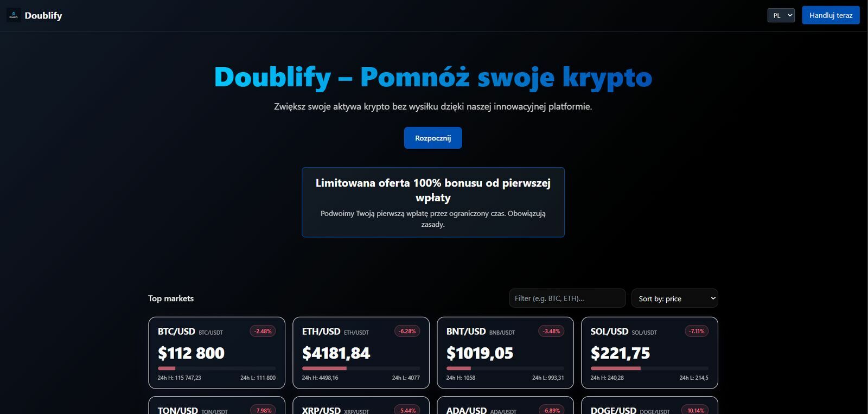Click the Doublify logo icon
Image resolution: width=868 pixels, height=414 pixels.
[x=14, y=15]
